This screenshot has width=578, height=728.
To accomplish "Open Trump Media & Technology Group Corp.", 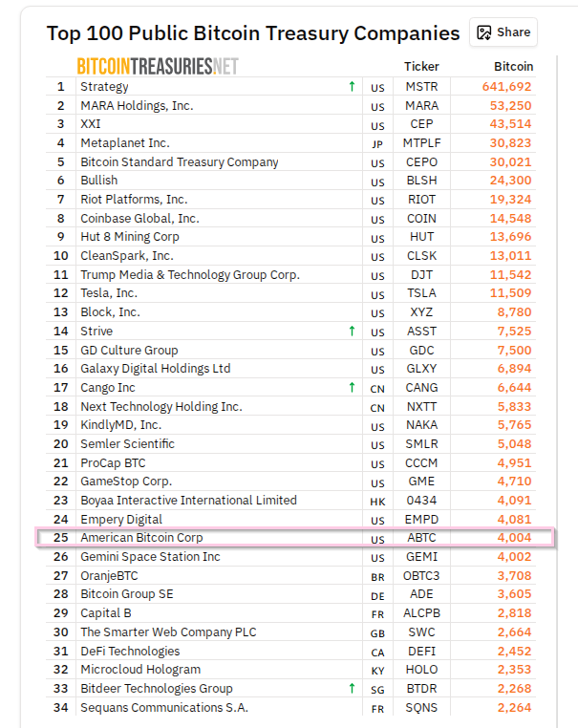I will (190, 275).
